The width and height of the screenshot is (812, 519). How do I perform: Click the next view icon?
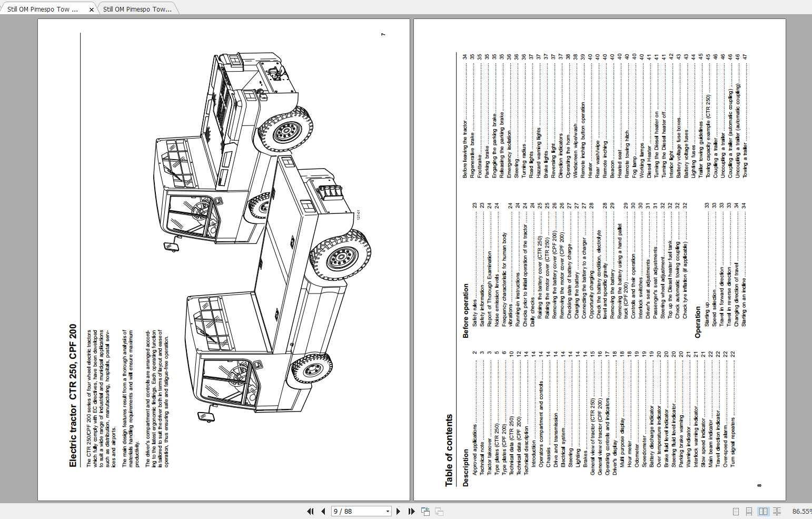coord(439,511)
